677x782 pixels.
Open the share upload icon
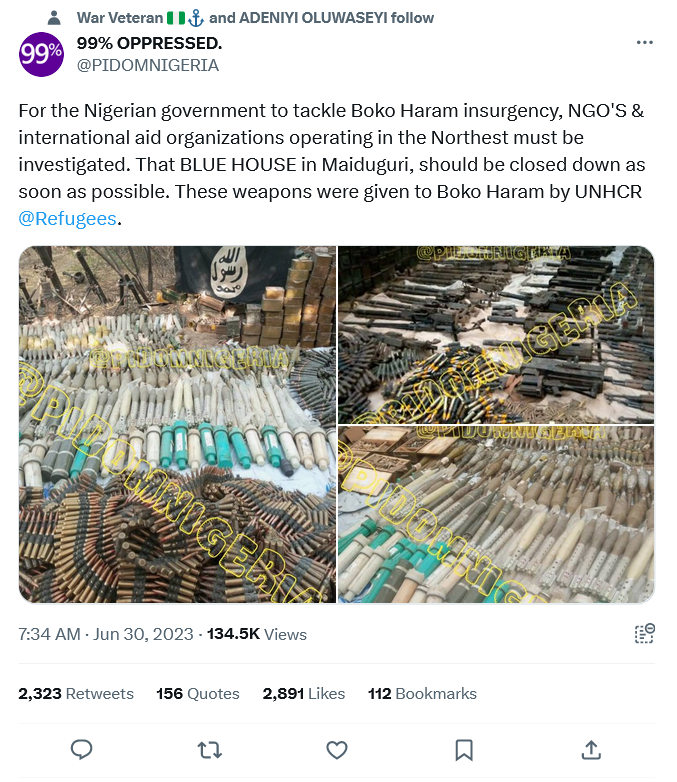pos(591,750)
